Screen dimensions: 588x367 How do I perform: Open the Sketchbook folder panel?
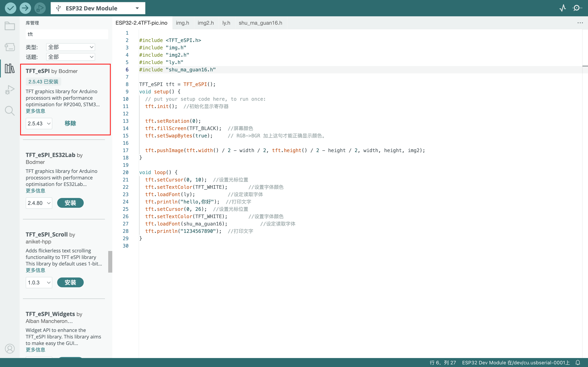10,26
